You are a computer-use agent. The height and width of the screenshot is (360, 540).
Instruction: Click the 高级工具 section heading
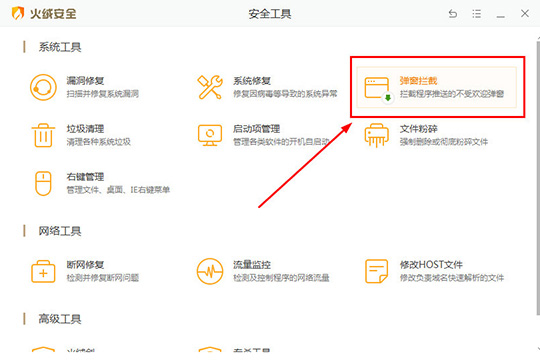tap(60, 319)
